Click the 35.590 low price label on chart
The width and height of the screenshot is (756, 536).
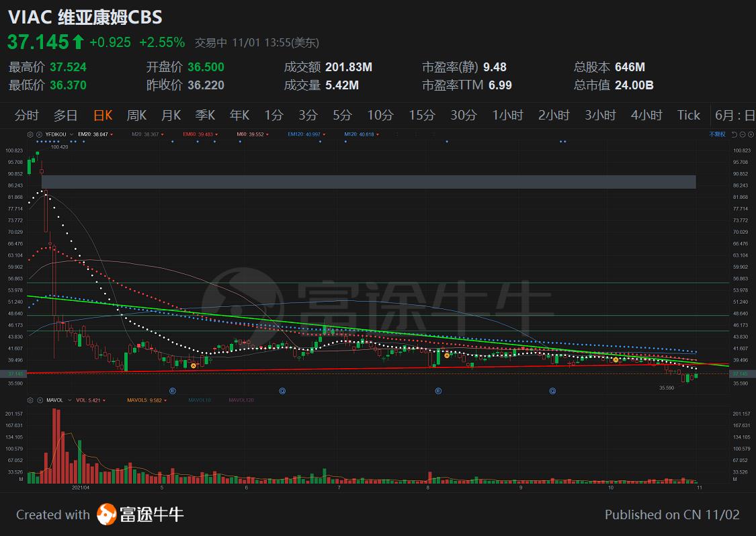(x=667, y=388)
